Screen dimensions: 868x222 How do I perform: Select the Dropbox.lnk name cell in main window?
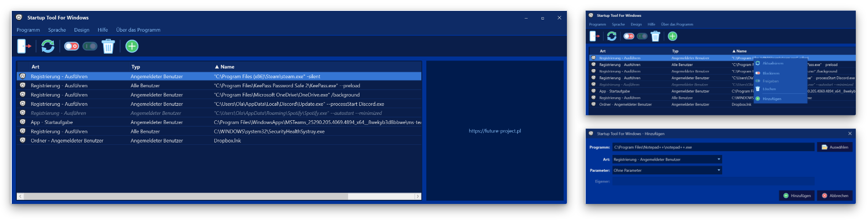tap(227, 141)
